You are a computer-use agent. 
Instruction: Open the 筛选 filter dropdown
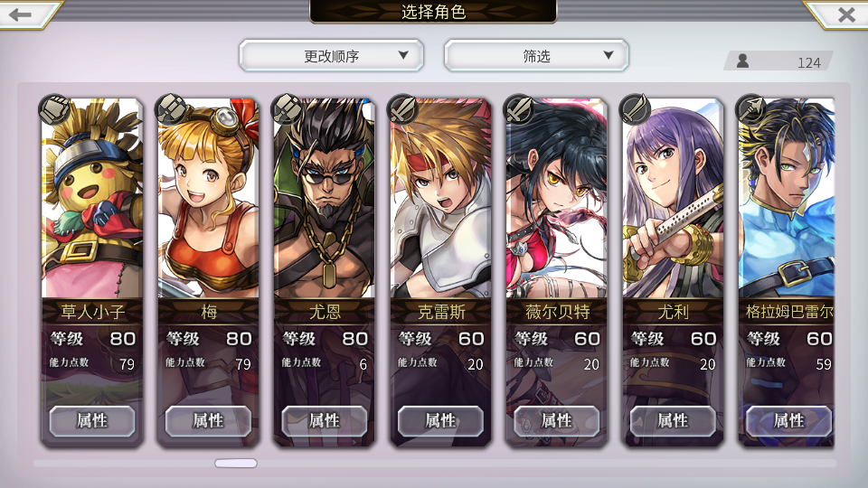(536, 55)
